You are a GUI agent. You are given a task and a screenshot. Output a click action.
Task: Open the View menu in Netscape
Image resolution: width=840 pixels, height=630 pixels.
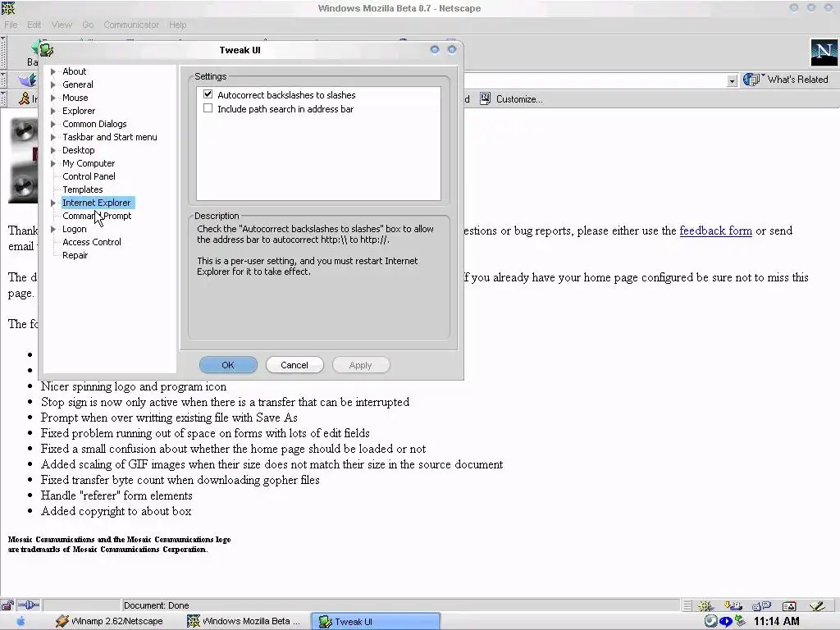(x=62, y=25)
